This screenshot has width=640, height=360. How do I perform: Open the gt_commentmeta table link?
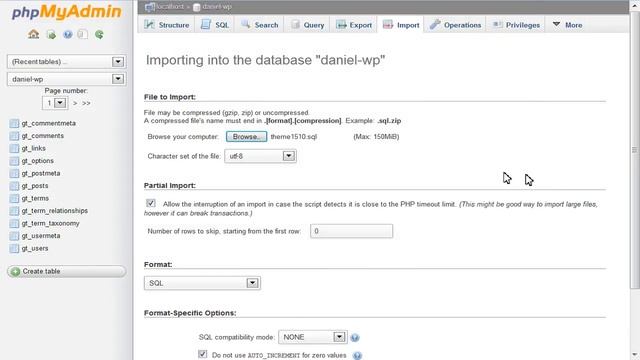pyautogui.click(x=49, y=123)
